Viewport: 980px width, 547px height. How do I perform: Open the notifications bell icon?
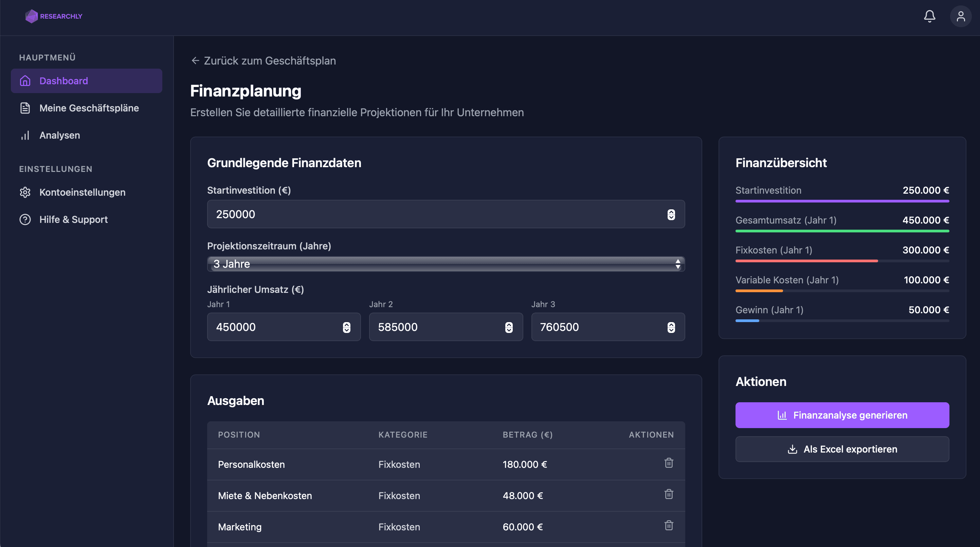929,16
